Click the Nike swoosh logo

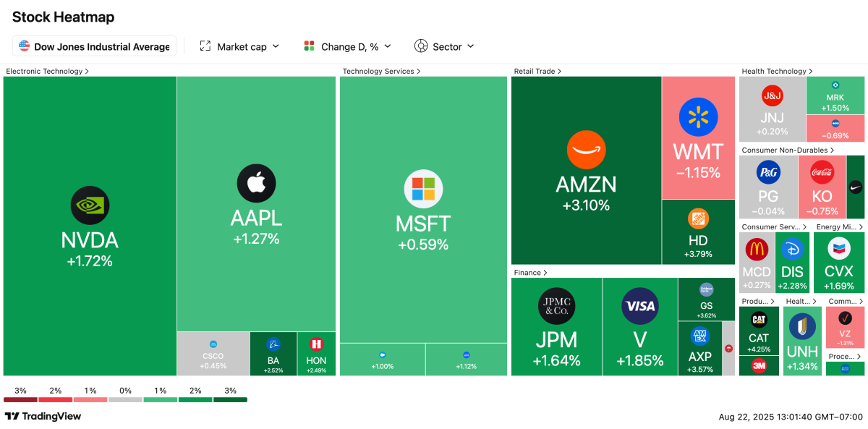point(856,186)
